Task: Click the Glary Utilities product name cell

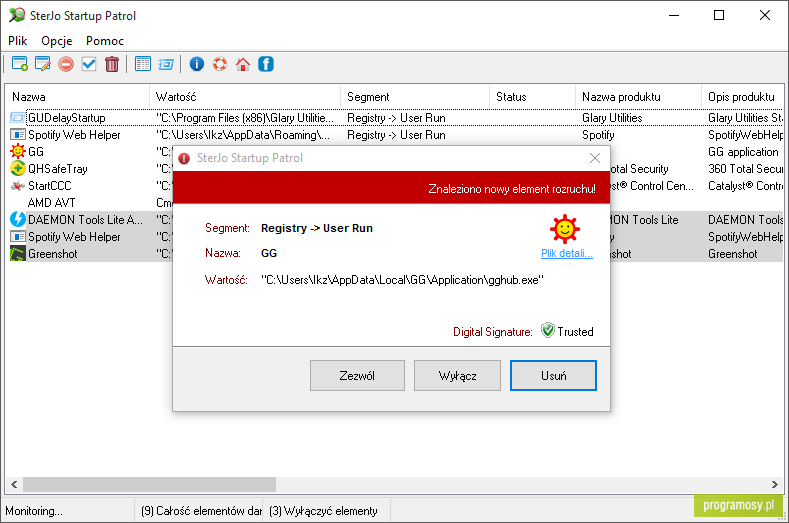Action: tap(612, 118)
